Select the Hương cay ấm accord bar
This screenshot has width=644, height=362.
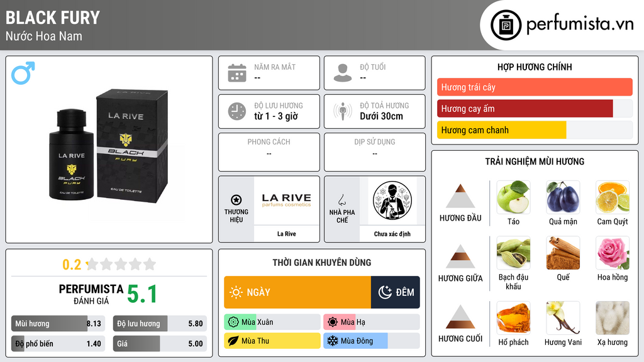tap(535, 108)
